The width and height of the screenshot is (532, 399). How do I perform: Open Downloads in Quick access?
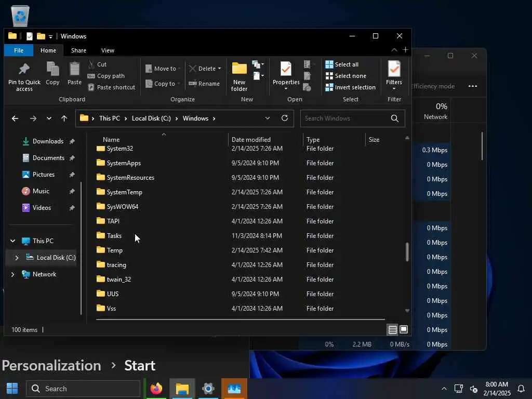48,141
